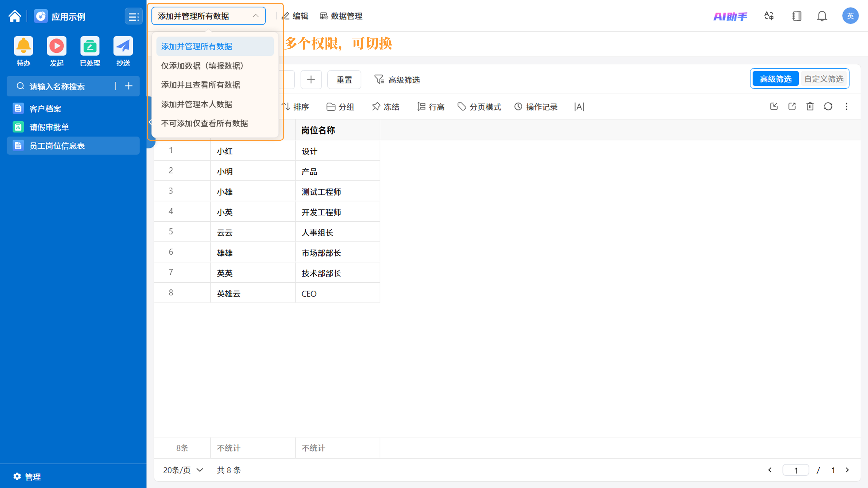
Task: Click the export icon in table toolbar
Action: [792, 107]
